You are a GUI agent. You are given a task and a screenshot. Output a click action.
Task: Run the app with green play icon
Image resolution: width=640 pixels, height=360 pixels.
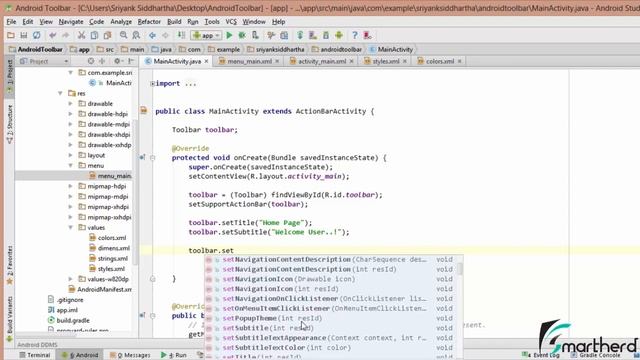(x=229, y=36)
